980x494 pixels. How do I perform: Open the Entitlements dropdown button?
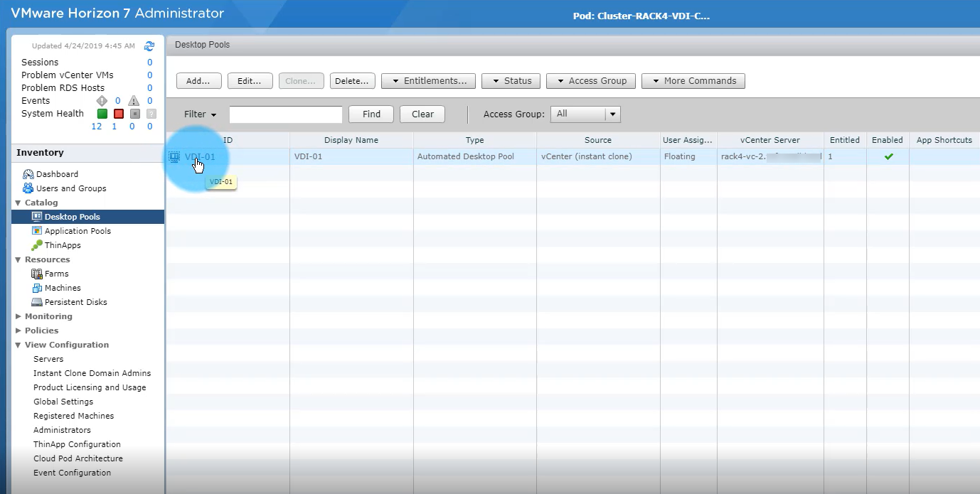point(429,81)
